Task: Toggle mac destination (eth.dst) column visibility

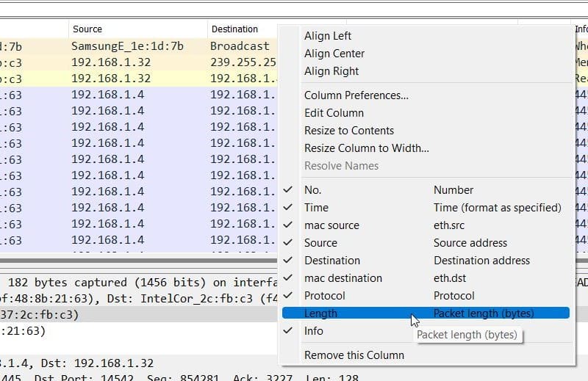Action: [x=343, y=278]
